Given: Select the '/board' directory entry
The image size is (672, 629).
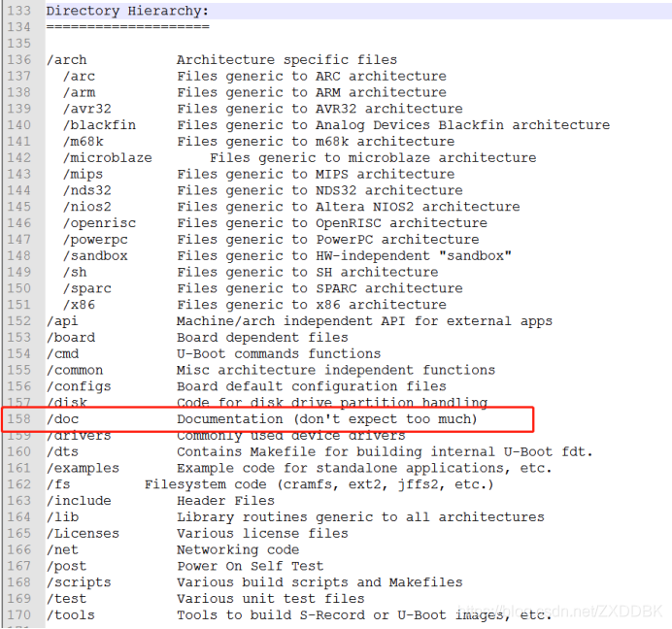Looking at the screenshot, I should [71, 337].
